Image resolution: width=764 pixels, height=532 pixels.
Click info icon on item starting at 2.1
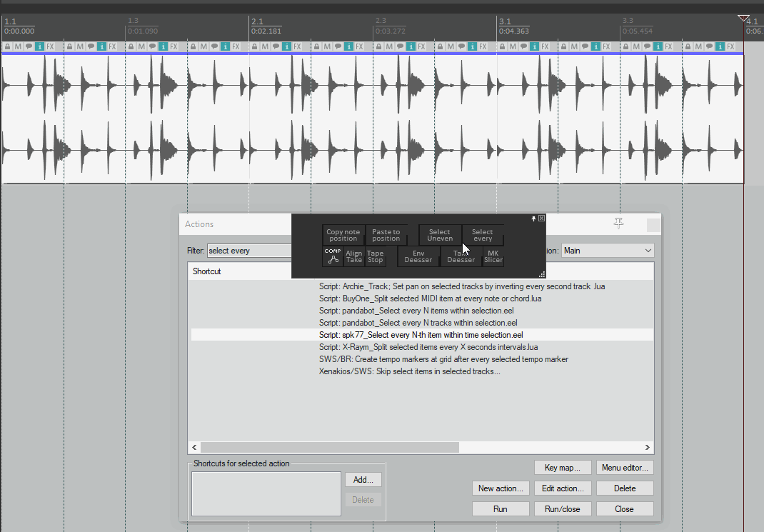[286, 46]
